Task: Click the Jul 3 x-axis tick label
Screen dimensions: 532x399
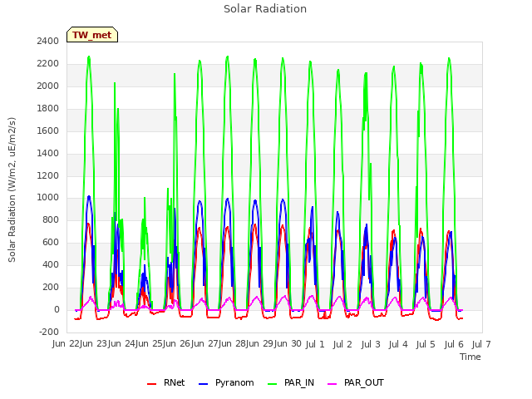Action: [x=371, y=344]
